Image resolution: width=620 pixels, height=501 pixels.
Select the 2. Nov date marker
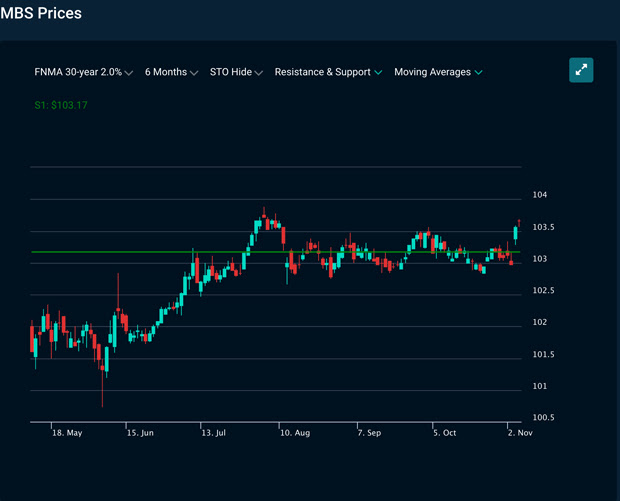[x=519, y=434]
